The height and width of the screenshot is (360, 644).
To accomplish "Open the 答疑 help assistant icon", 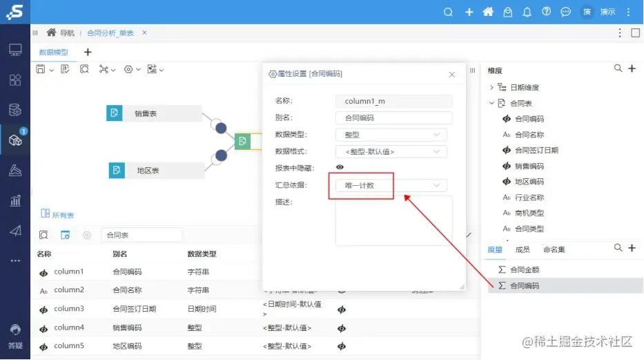I will (15, 335).
